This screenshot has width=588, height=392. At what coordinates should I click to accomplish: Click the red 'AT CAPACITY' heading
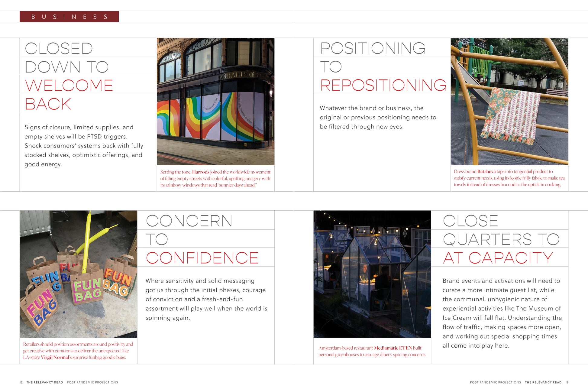click(x=498, y=258)
